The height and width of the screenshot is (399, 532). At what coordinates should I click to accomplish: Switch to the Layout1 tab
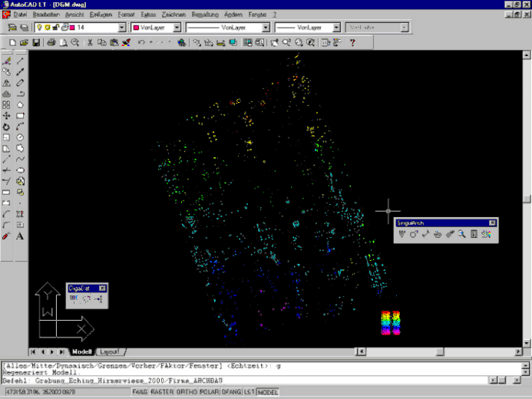[x=110, y=351]
